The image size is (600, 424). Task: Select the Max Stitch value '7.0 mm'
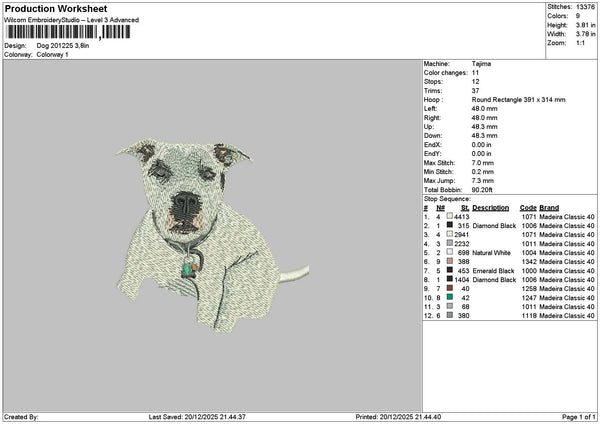point(483,163)
